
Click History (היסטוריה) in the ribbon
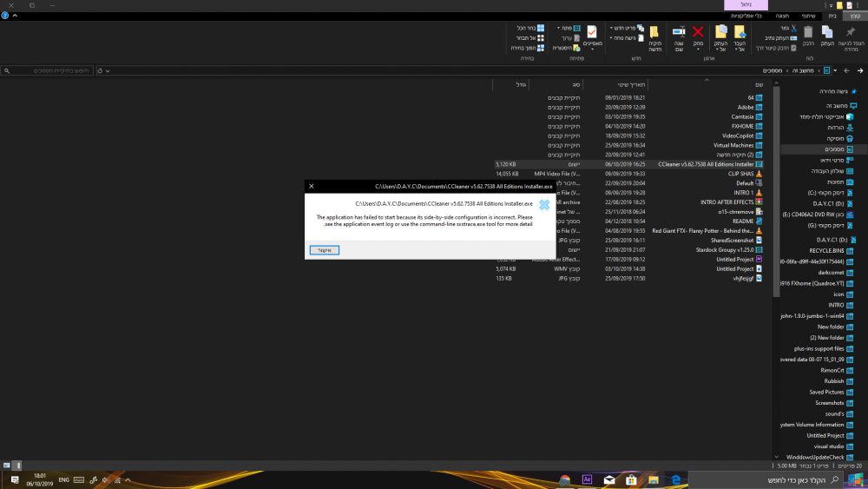pos(566,48)
